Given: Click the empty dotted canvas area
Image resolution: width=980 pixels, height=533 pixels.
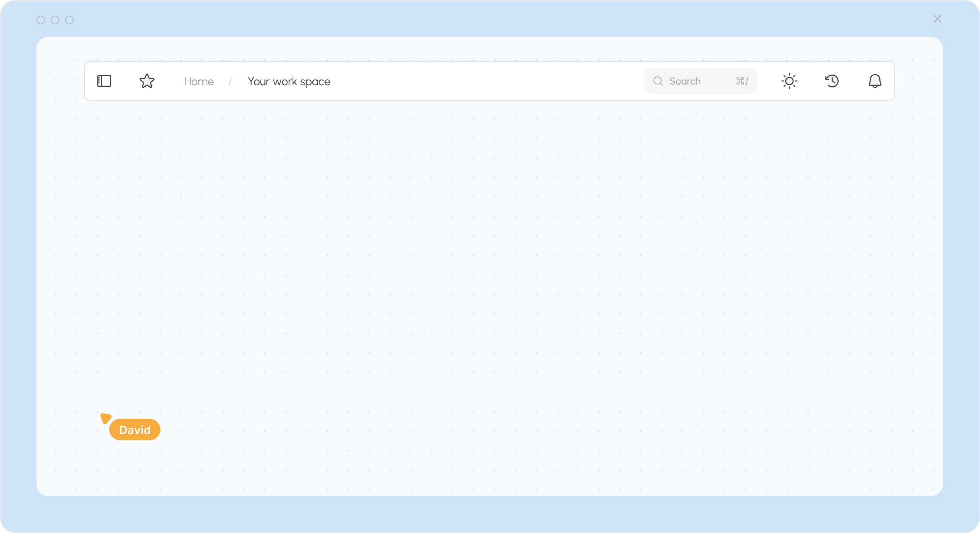Looking at the screenshot, I should (490, 266).
